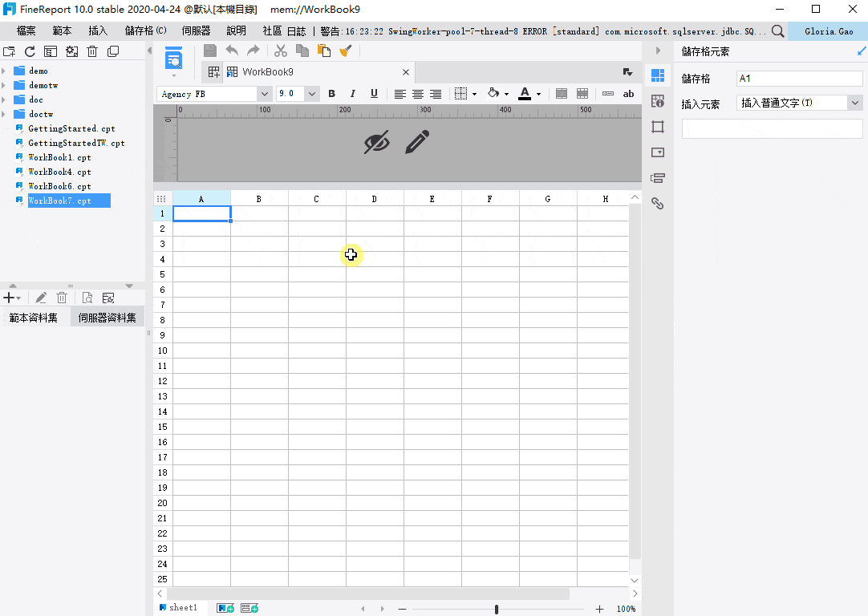Toggle underline formatting
868x616 pixels.
(x=374, y=94)
